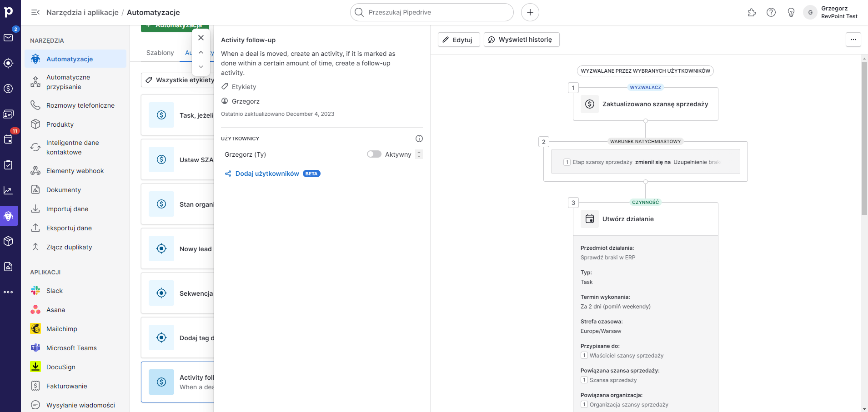This screenshot has width=868, height=412.
Task: Open Automatyczne przypisanie in the sidebar
Action: click(x=76, y=82)
